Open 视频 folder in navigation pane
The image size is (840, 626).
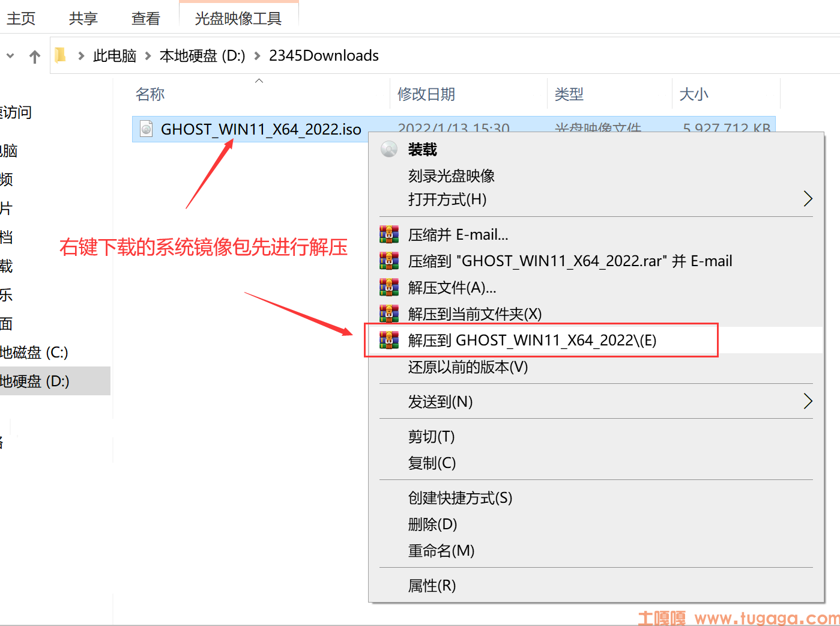pos(7,179)
